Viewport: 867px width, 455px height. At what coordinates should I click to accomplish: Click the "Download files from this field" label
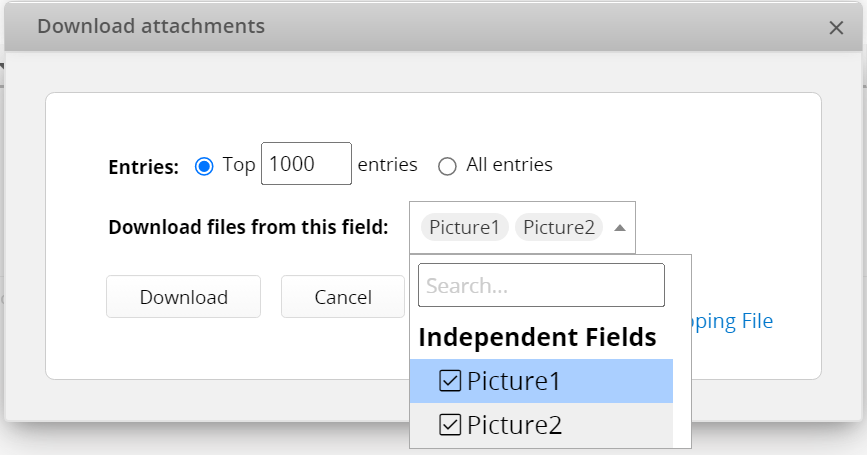(x=248, y=227)
